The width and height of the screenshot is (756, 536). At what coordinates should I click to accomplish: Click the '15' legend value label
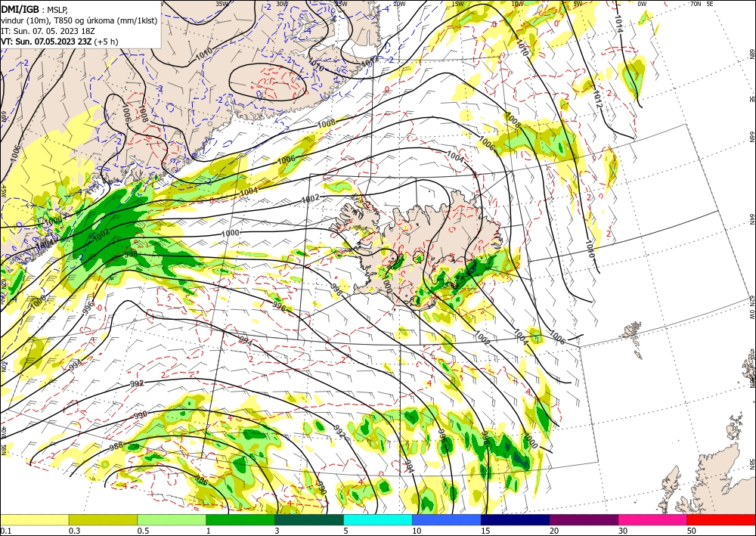(485, 531)
